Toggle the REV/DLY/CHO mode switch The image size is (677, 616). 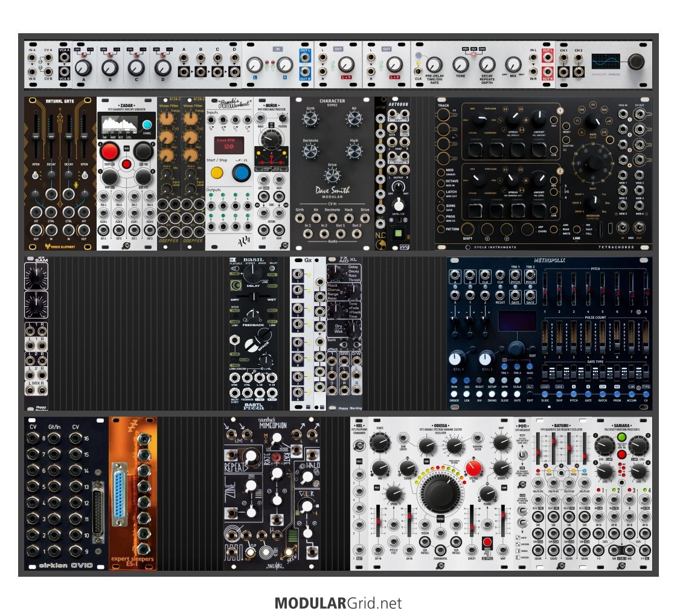click(473, 55)
